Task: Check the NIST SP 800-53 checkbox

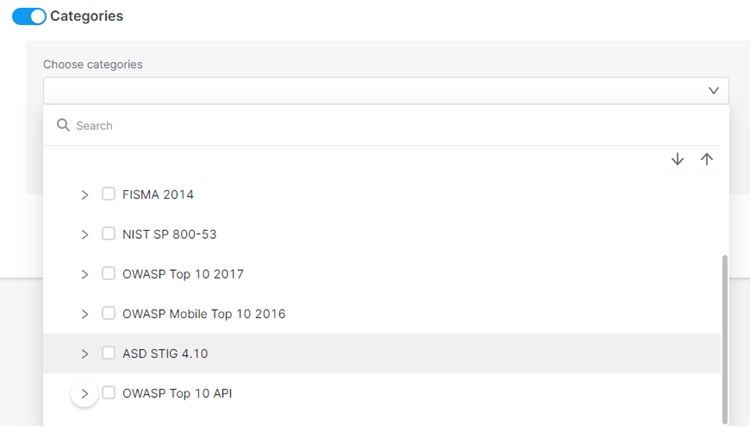Action: click(x=109, y=234)
